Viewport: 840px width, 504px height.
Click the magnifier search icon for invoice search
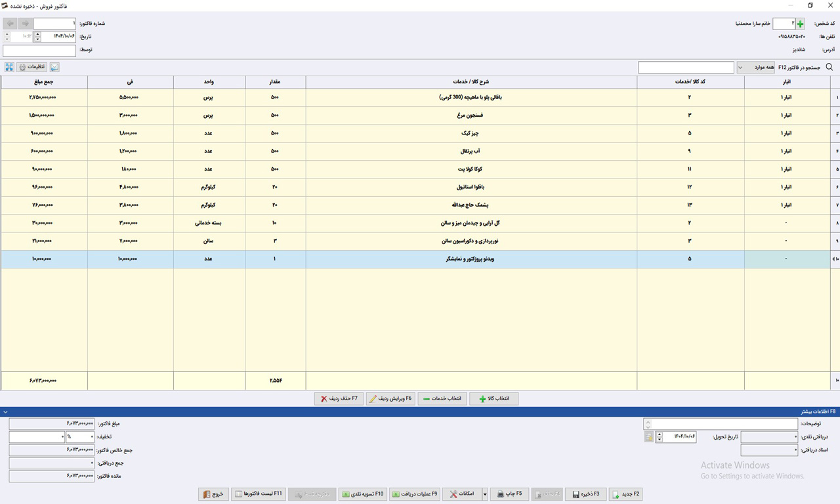(829, 67)
